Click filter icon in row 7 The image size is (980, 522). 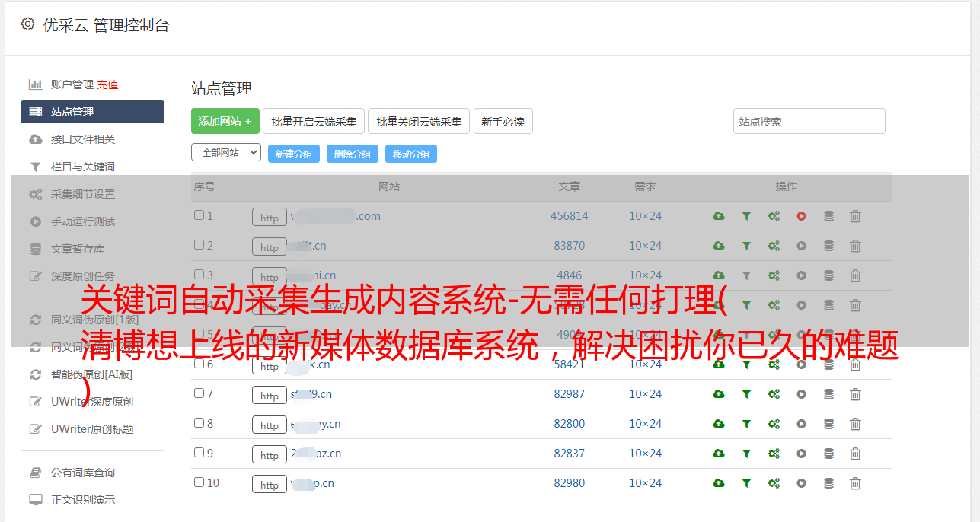pos(746,394)
